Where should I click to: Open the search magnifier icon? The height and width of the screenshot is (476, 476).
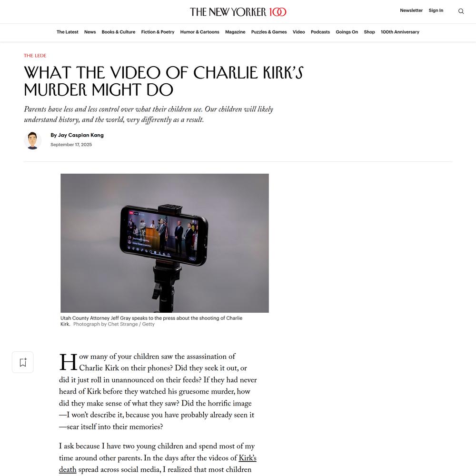pyautogui.click(x=461, y=11)
